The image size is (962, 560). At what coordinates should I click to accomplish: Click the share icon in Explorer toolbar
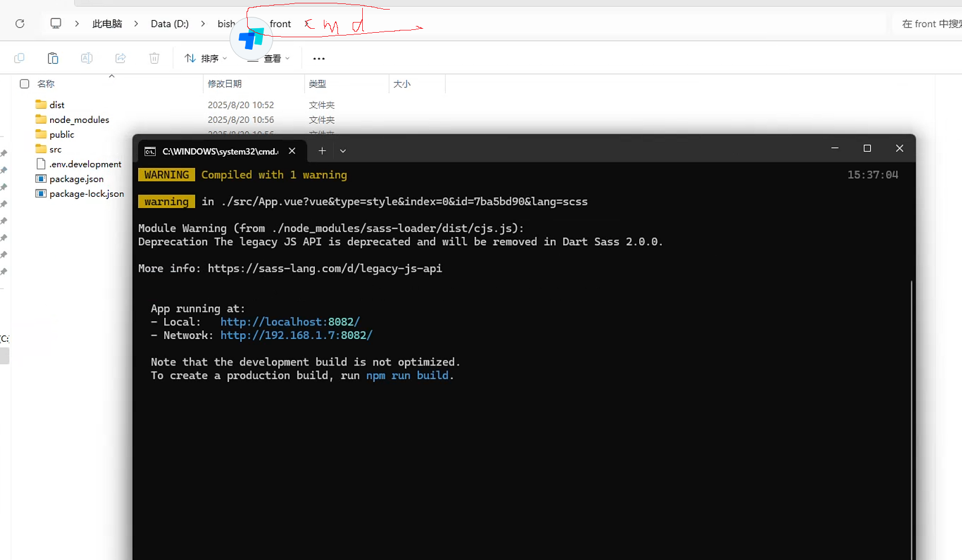point(121,58)
